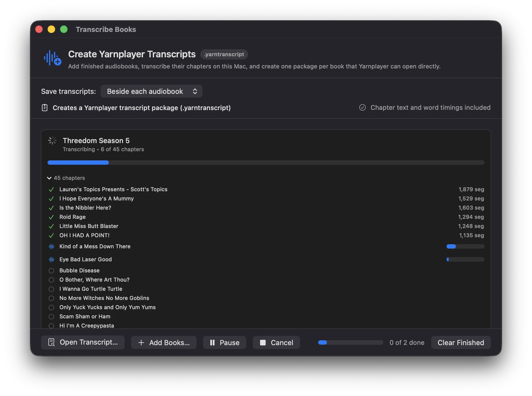Click the checkmark circle beside Chapter text and word timings
The width and height of the screenshot is (532, 396).
pos(362,107)
